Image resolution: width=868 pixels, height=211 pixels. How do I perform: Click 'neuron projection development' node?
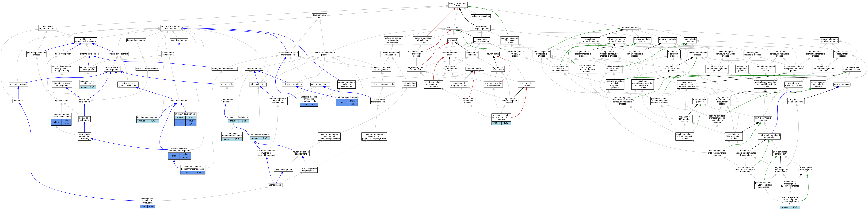(x=301, y=153)
